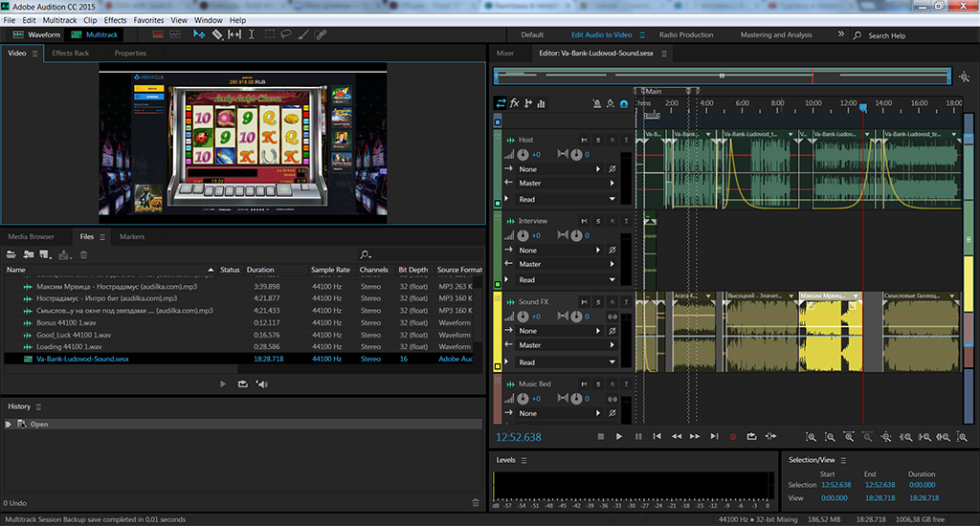Toggle auto-play in Files panel
980x526 pixels.
pyautogui.click(x=262, y=384)
